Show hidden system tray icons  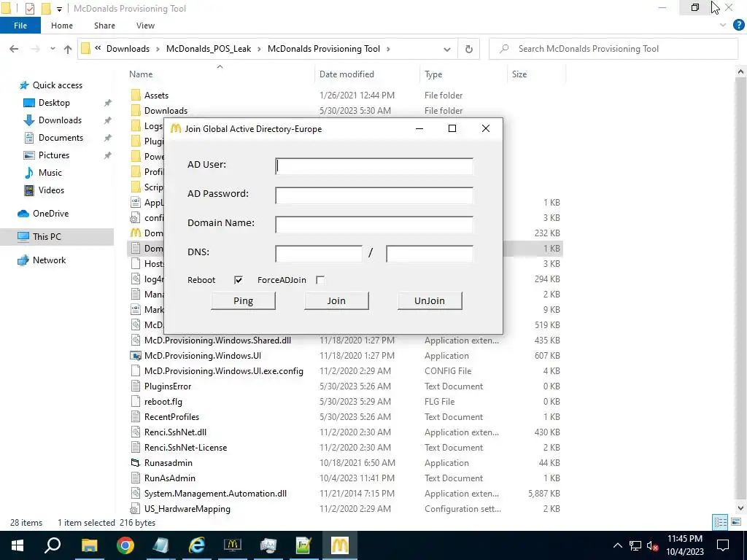click(x=617, y=545)
